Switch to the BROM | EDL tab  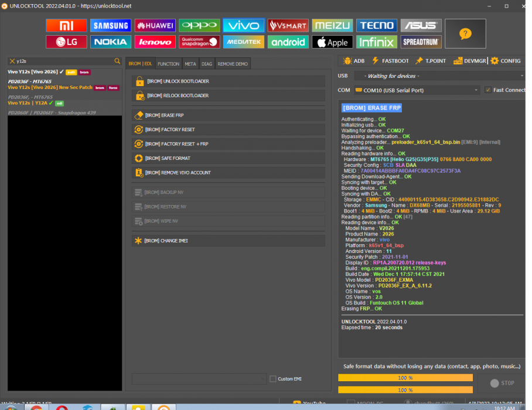click(140, 64)
